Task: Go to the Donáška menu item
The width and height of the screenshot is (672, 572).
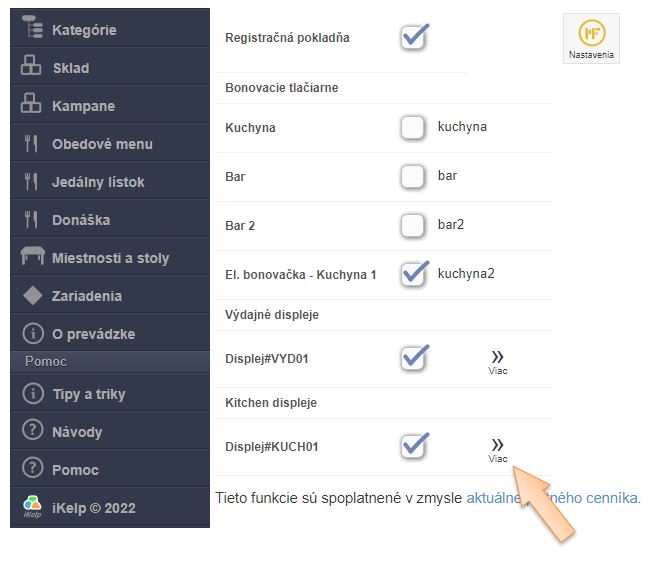Action: coord(81,220)
